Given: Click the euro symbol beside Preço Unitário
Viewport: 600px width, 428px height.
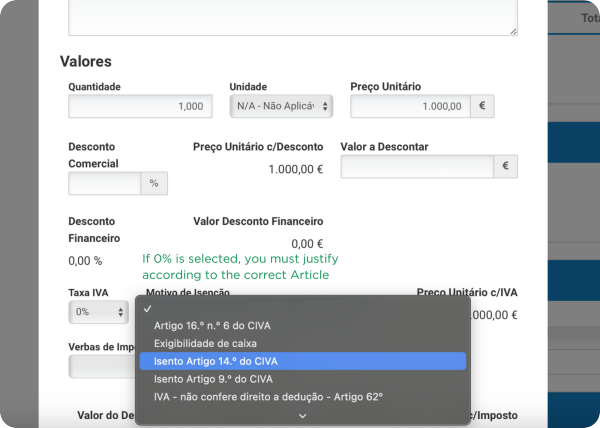Looking at the screenshot, I should tap(484, 106).
